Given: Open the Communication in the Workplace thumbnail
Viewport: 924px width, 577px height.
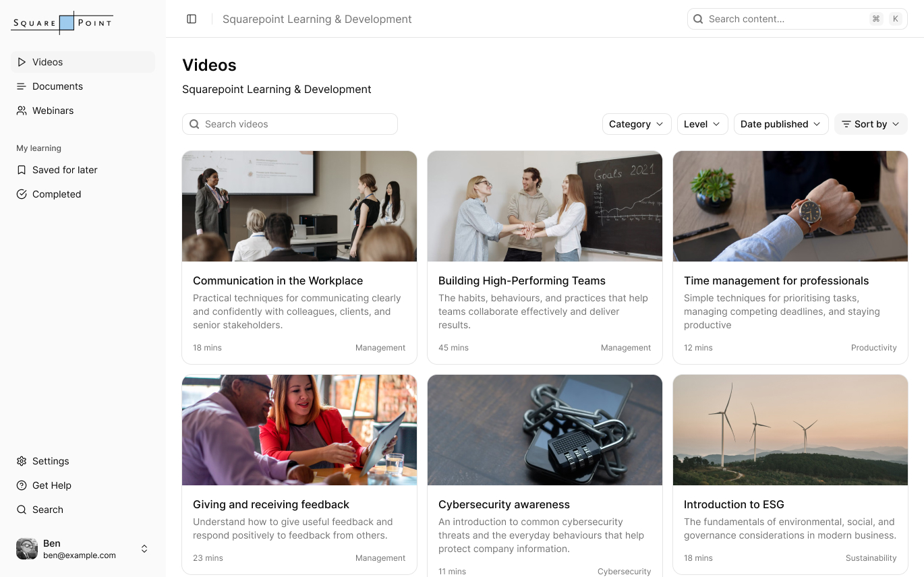Looking at the screenshot, I should coord(299,206).
